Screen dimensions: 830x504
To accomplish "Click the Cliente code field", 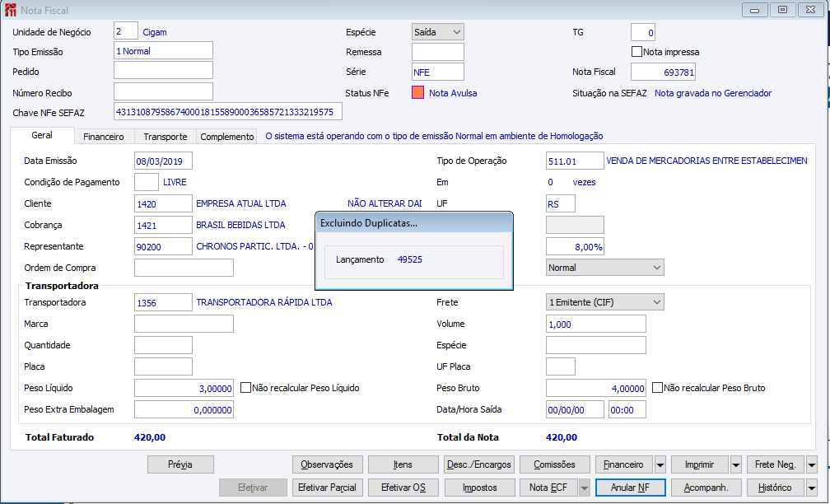I will point(163,203).
